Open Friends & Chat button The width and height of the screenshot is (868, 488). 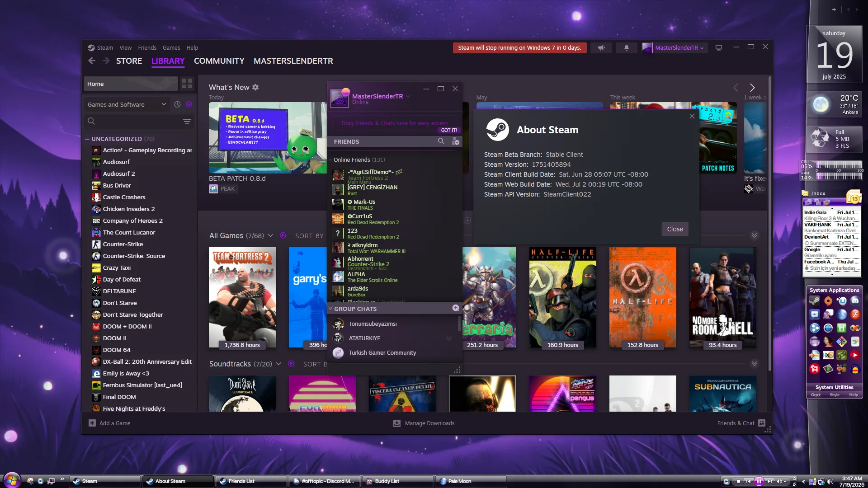pos(741,423)
